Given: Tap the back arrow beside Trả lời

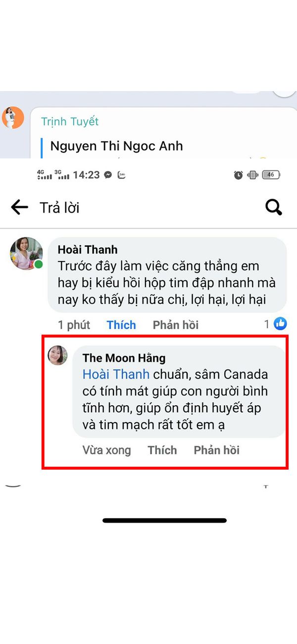Looking at the screenshot, I should tap(19, 207).
